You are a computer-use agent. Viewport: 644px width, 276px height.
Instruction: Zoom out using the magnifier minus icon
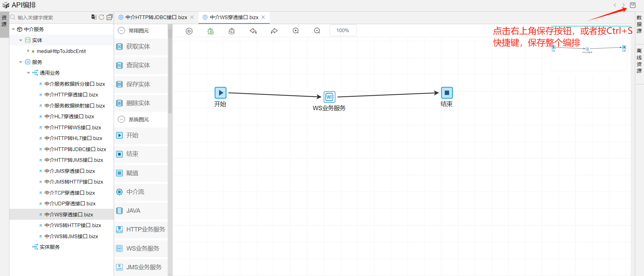317,31
